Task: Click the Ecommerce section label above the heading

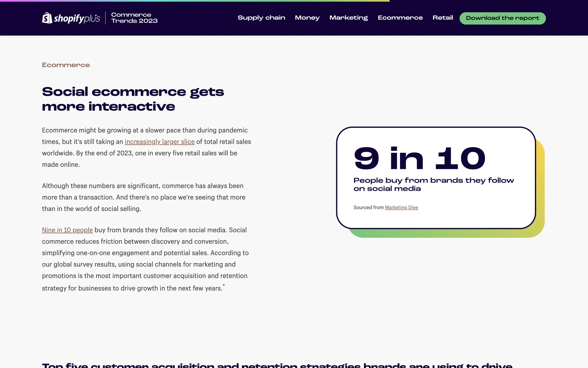Action: tap(66, 65)
